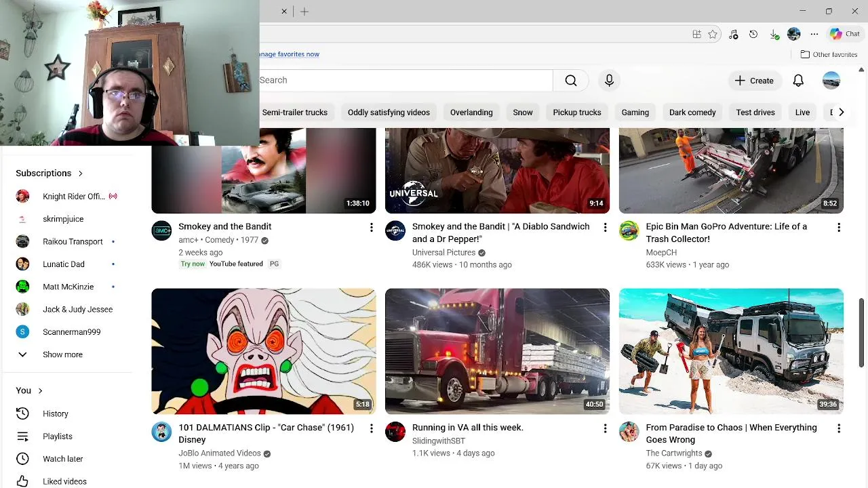Image resolution: width=868 pixels, height=488 pixels.
Task: Select Semi-trailer trucks filter chip
Action: (295, 113)
